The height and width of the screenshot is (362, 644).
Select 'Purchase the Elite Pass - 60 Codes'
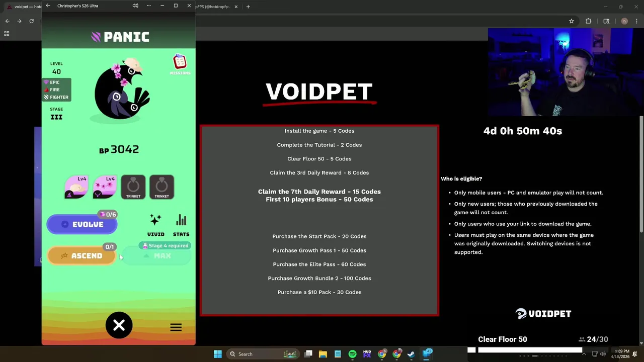click(319, 264)
